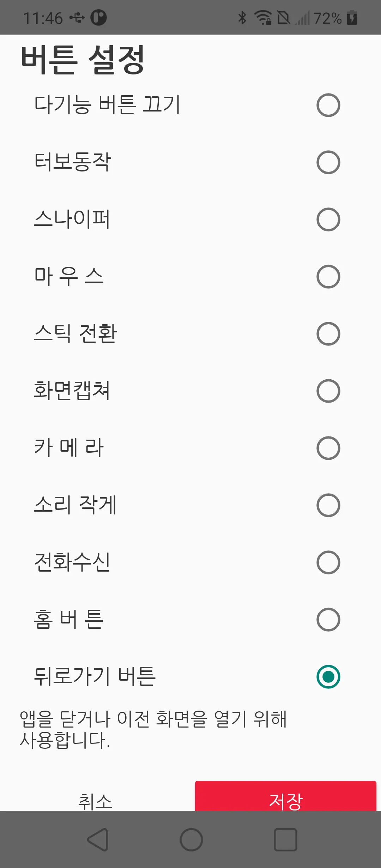Tap the Android back navigation icon
The image size is (381, 868).
pos(98,839)
